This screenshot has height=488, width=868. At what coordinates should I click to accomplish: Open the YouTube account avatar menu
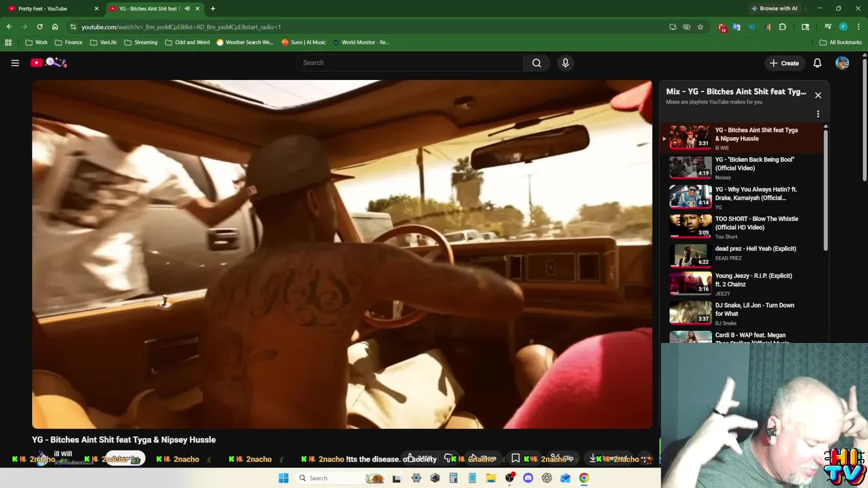(x=842, y=63)
